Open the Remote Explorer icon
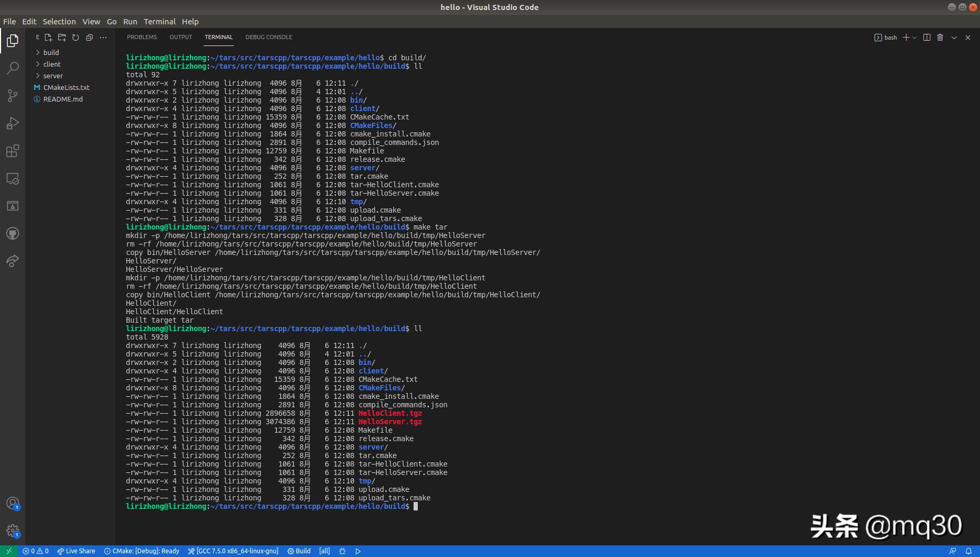Viewport: 980px width, 557px height. click(x=12, y=179)
